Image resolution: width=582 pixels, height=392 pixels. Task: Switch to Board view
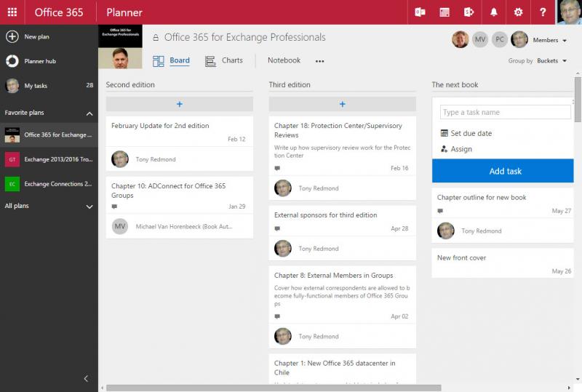172,61
